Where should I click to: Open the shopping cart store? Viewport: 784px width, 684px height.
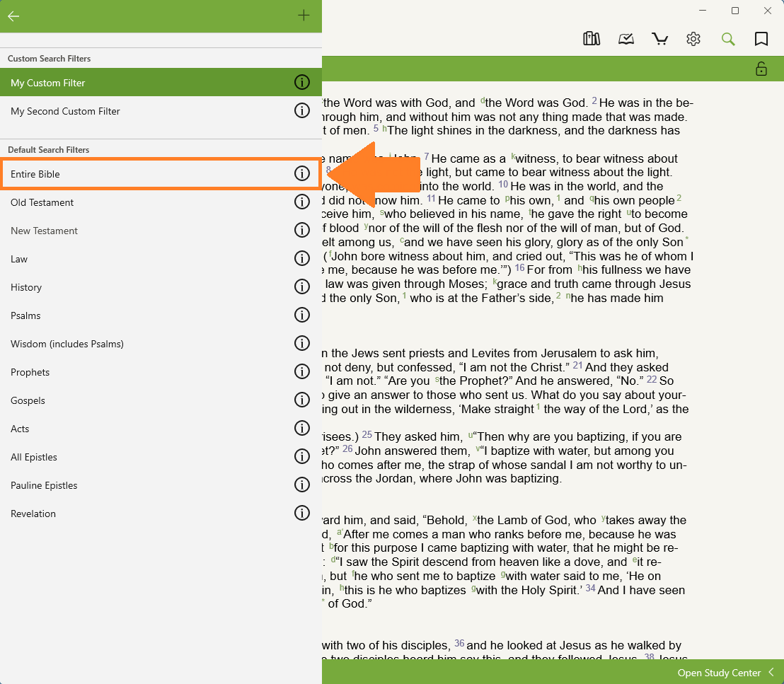point(659,39)
